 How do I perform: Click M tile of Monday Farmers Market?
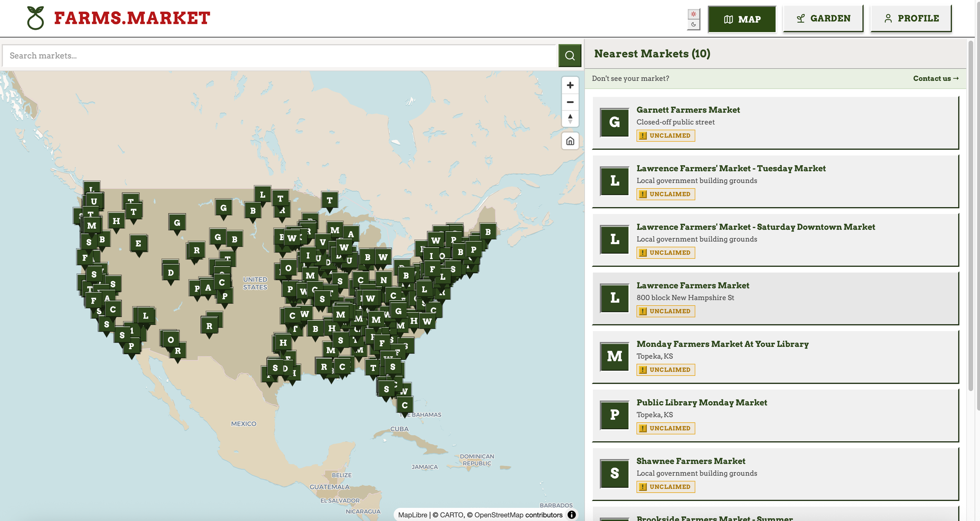click(614, 357)
